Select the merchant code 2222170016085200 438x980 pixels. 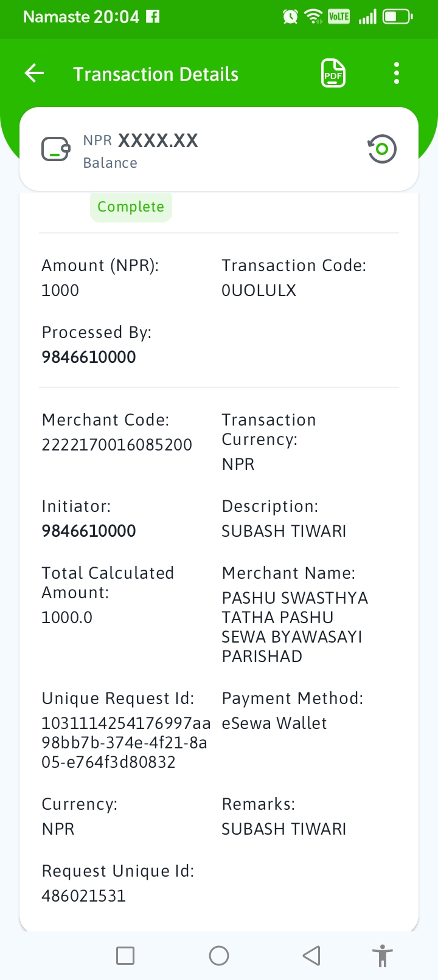(x=117, y=445)
